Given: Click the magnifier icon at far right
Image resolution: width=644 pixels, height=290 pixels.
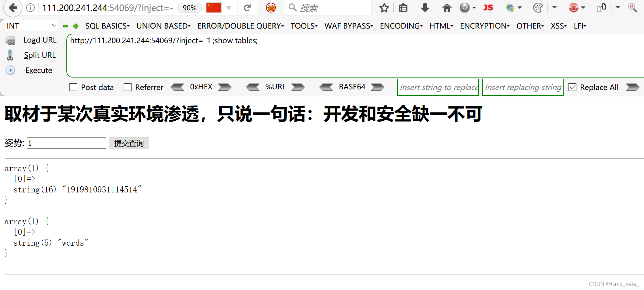Looking at the screenshot, I should (x=632, y=8).
